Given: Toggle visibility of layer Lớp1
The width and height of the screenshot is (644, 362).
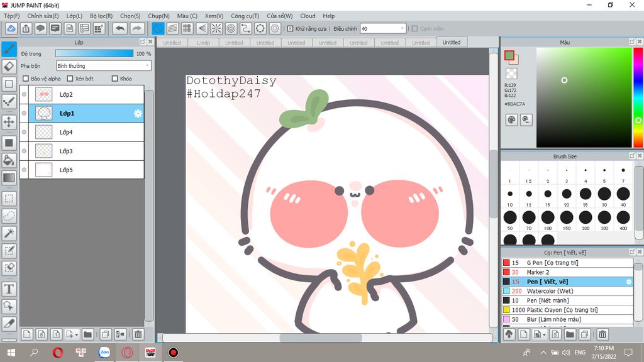Looking at the screenshot, I should point(25,113).
